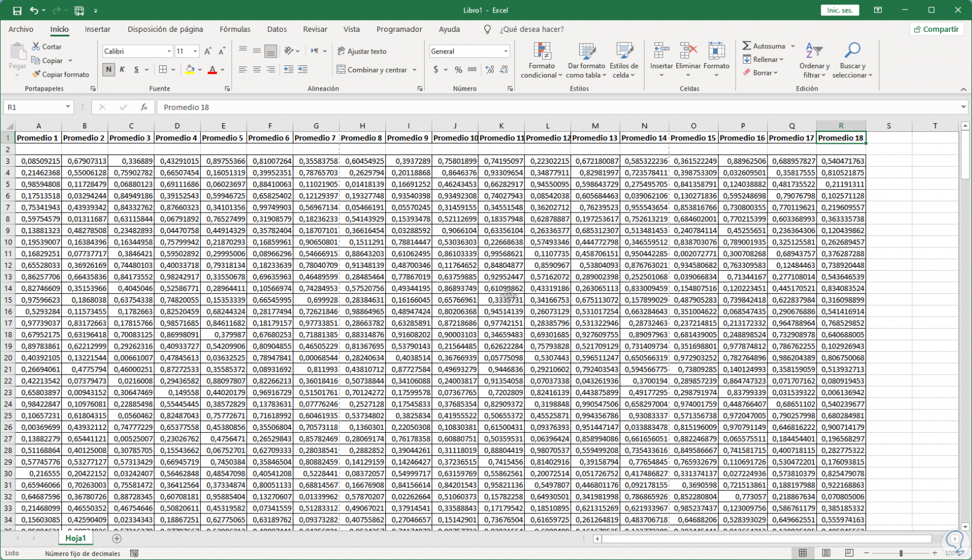
Task: Click the insert function fx button
Action: coord(144,107)
